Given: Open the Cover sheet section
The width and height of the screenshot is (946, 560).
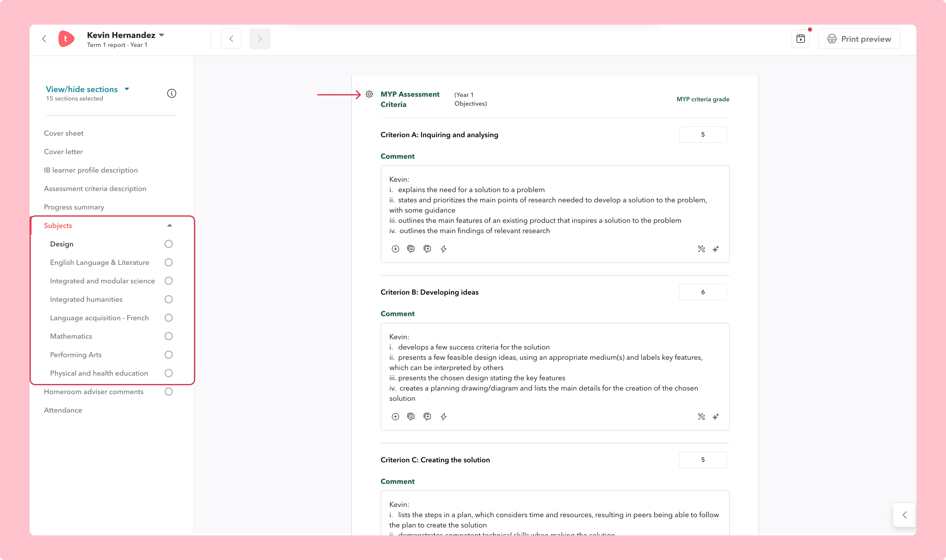Looking at the screenshot, I should [63, 133].
